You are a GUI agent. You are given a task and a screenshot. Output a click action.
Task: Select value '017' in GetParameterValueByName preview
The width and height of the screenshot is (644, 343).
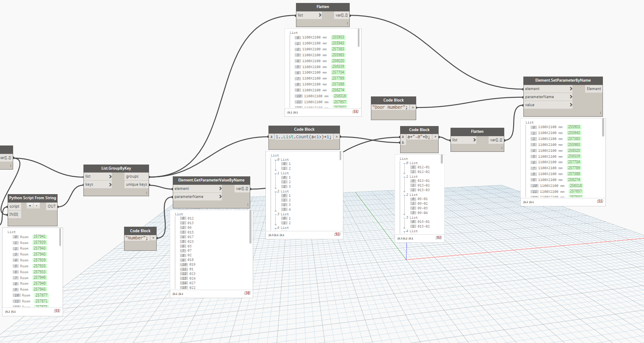point(191,237)
